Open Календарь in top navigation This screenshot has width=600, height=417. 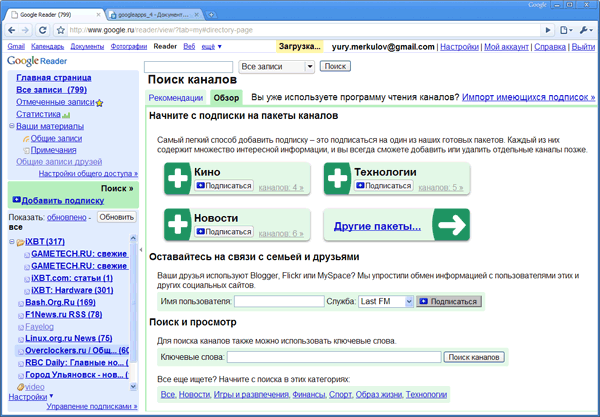click(x=47, y=47)
